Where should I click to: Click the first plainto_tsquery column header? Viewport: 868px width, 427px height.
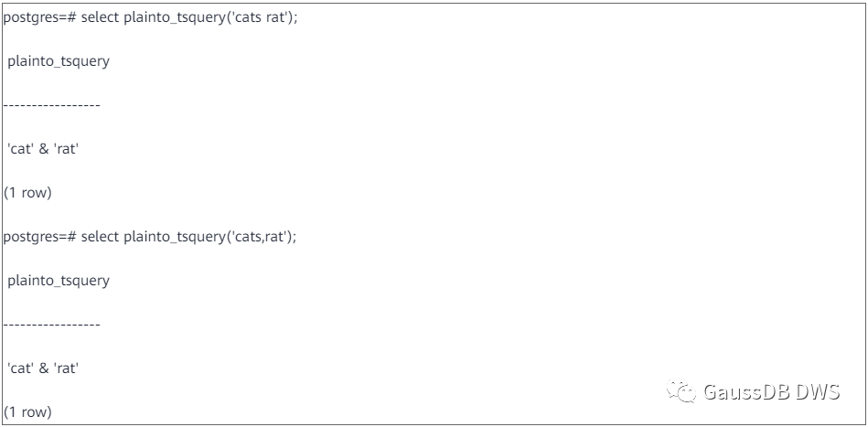[x=58, y=63]
